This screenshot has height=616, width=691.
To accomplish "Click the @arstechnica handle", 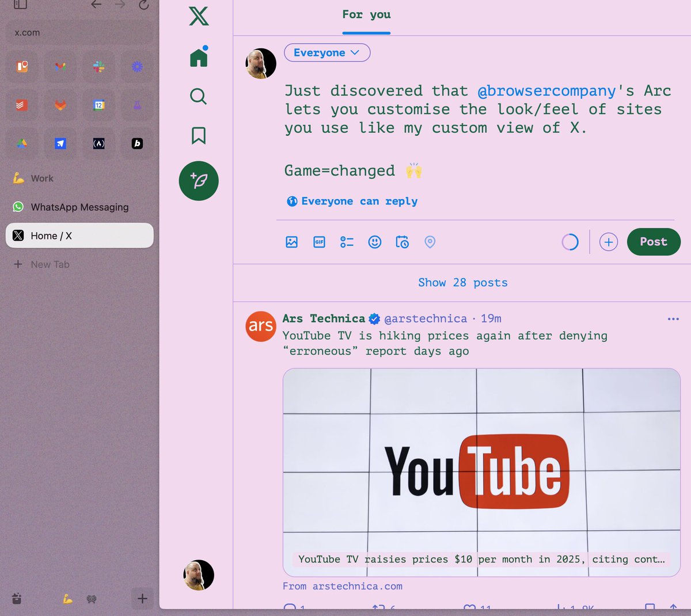I will point(426,318).
